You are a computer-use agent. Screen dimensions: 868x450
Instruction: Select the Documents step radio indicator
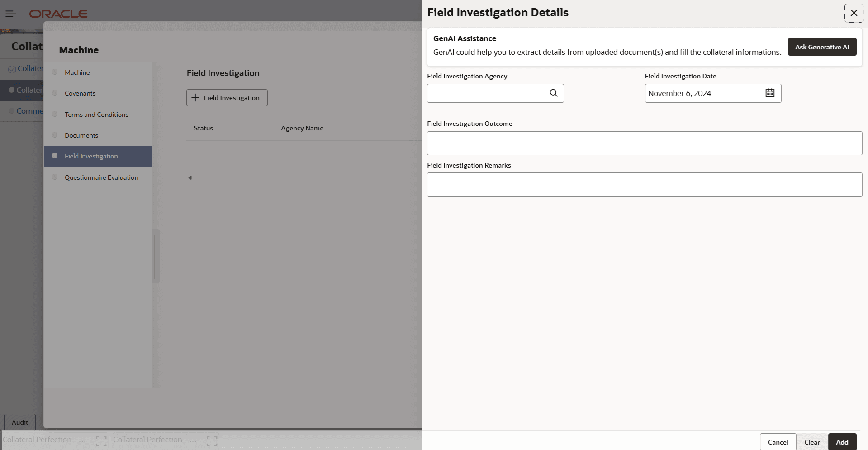[54, 135]
